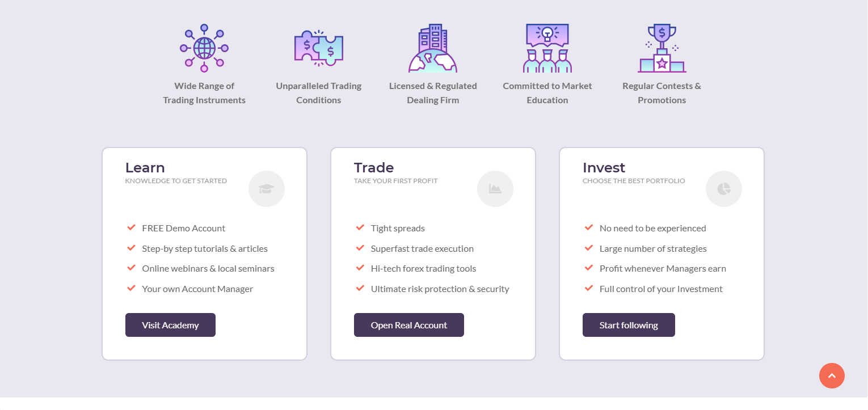Click the Invest card heading

point(604,168)
